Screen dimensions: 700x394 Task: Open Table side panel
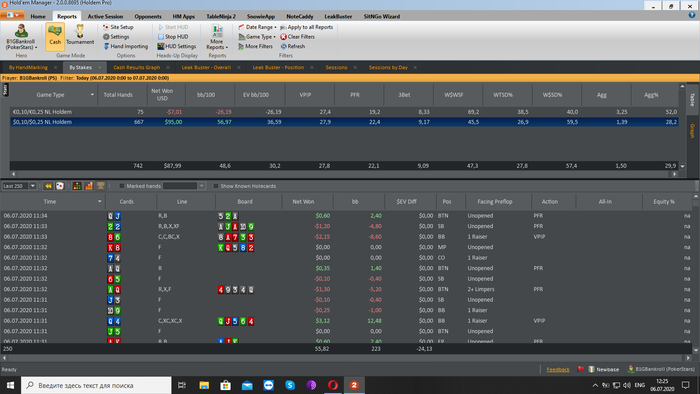click(x=692, y=100)
